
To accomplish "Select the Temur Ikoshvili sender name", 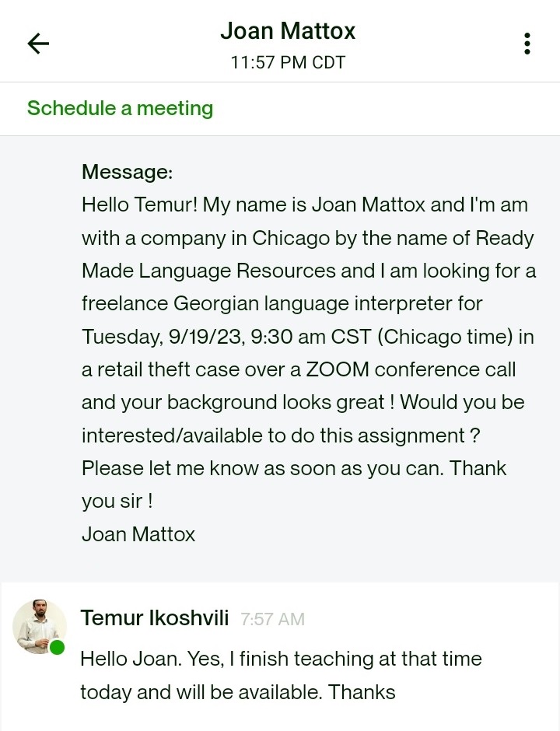I will pyautogui.click(x=155, y=618).
